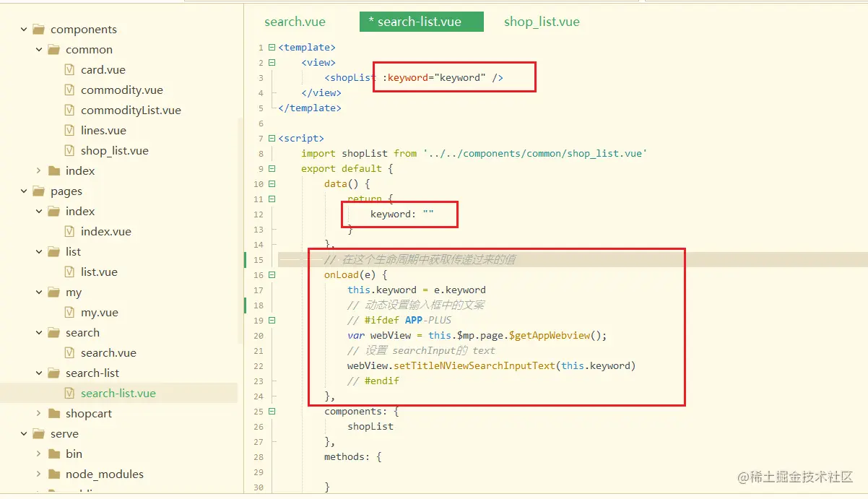This screenshot has height=499, width=868.
Task: Collapse the pages folder chevron
Action: tap(24, 191)
